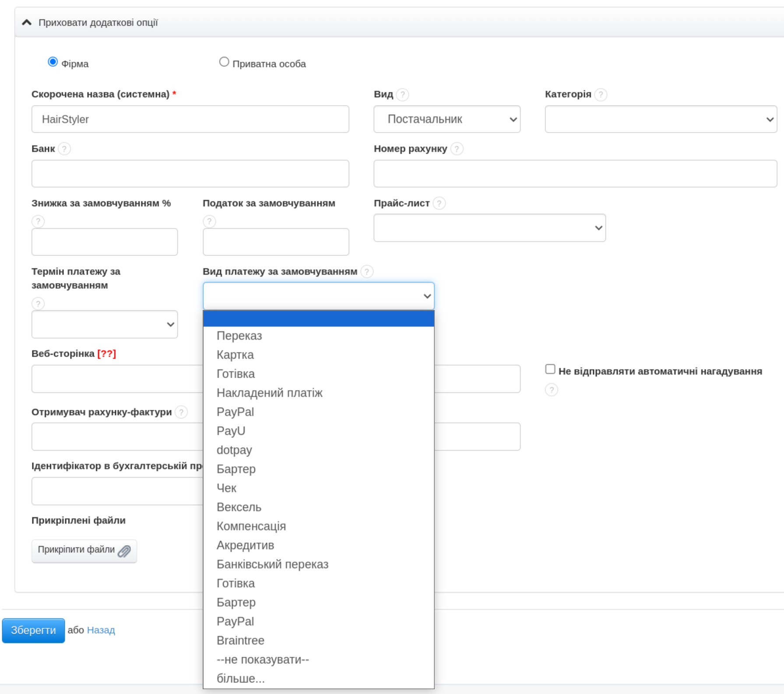Screen dimensions: 784x694
Task: Click the Номер рахунку input field
Action: click(x=575, y=173)
